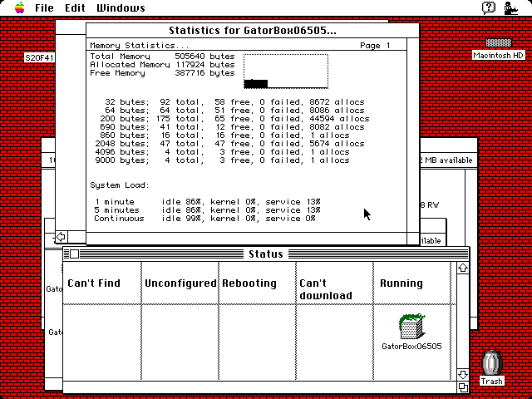Click the Running column header
The image size is (532, 399).
[401, 283]
